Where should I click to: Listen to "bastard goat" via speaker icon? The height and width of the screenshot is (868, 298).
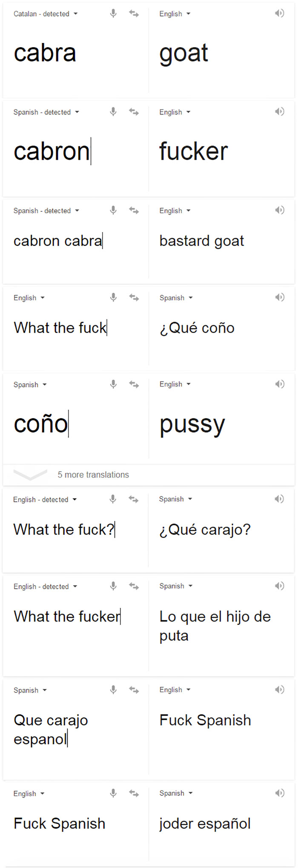(280, 210)
